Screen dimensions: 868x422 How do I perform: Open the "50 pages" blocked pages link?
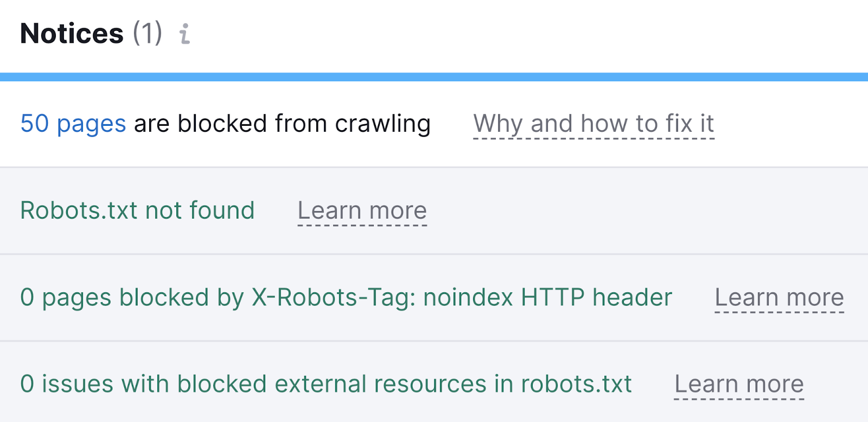(x=73, y=124)
